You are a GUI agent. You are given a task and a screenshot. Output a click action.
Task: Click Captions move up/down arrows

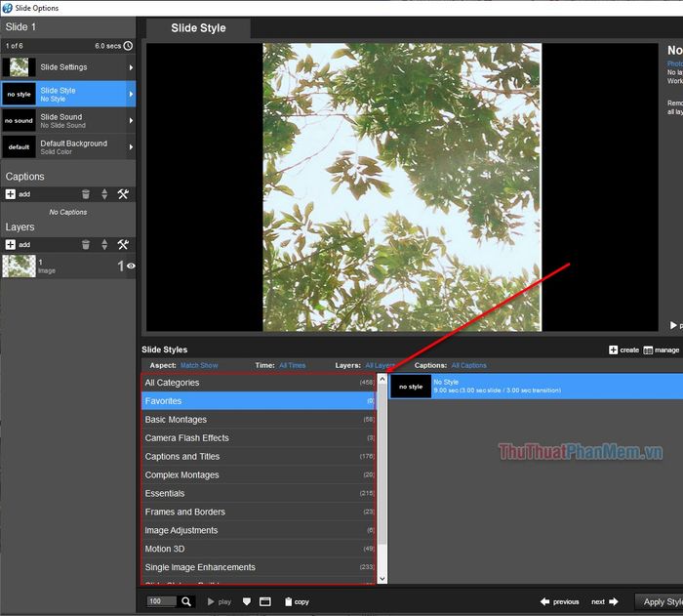(x=104, y=194)
